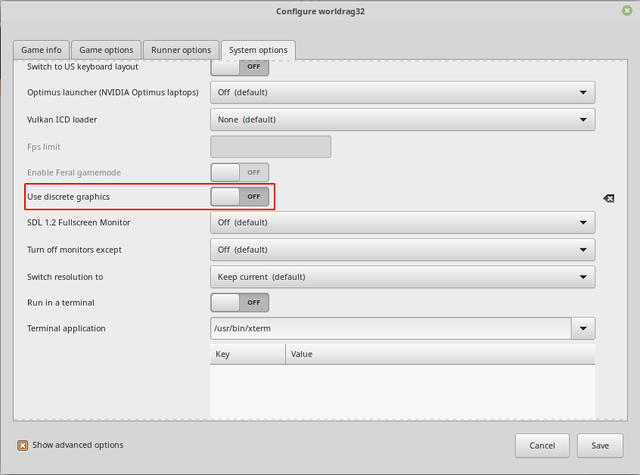The image size is (640, 475).
Task: Expand the Vulkan ICD loader dropdown
Action: (402, 120)
